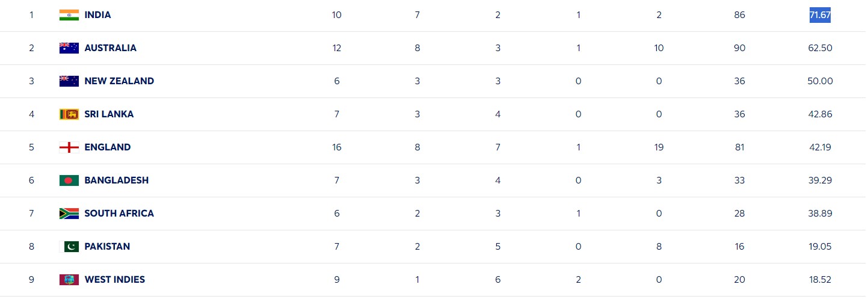Click highlighted 71.67 percentage for India
The width and height of the screenshot is (868, 299).
coord(820,15)
